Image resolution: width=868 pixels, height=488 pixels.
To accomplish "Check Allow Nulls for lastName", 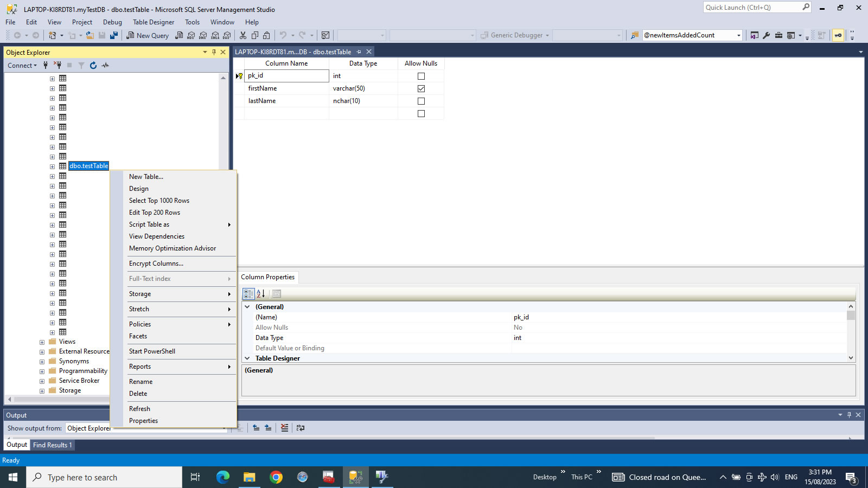I will 421,101.
